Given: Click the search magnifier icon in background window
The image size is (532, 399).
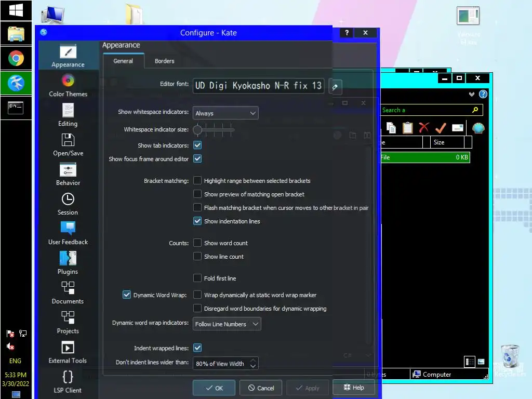Looking at the screenshot, I should pos(475,110).
